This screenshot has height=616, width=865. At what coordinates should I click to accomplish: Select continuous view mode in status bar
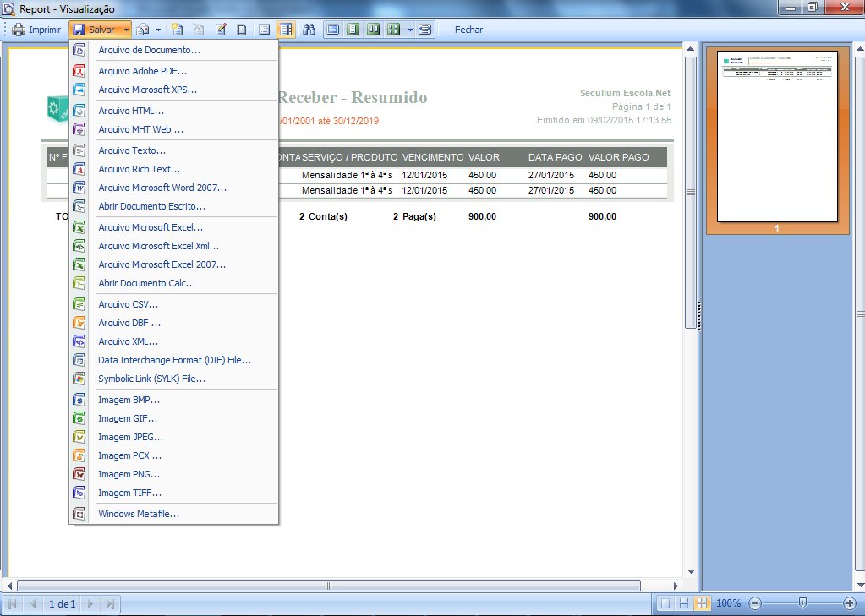click(x=683, y=603)
